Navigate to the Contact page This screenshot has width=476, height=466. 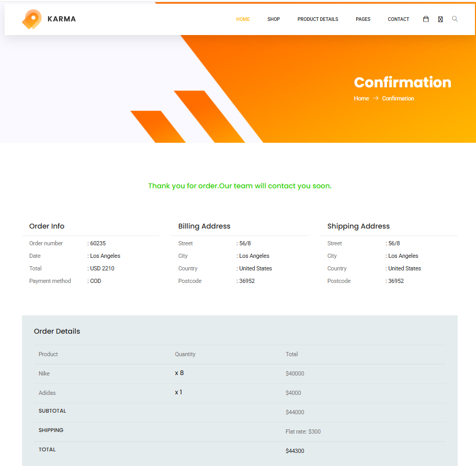point(398,19)
